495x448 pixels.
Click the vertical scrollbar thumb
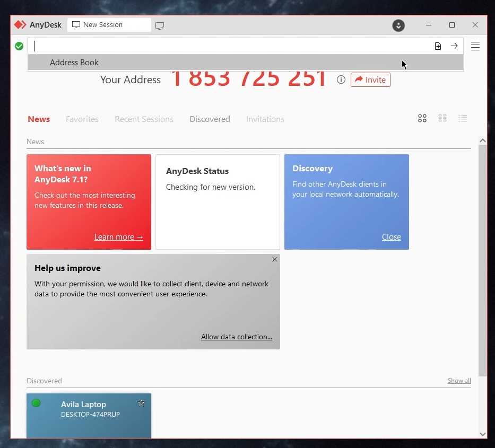[x=482, y=261]
